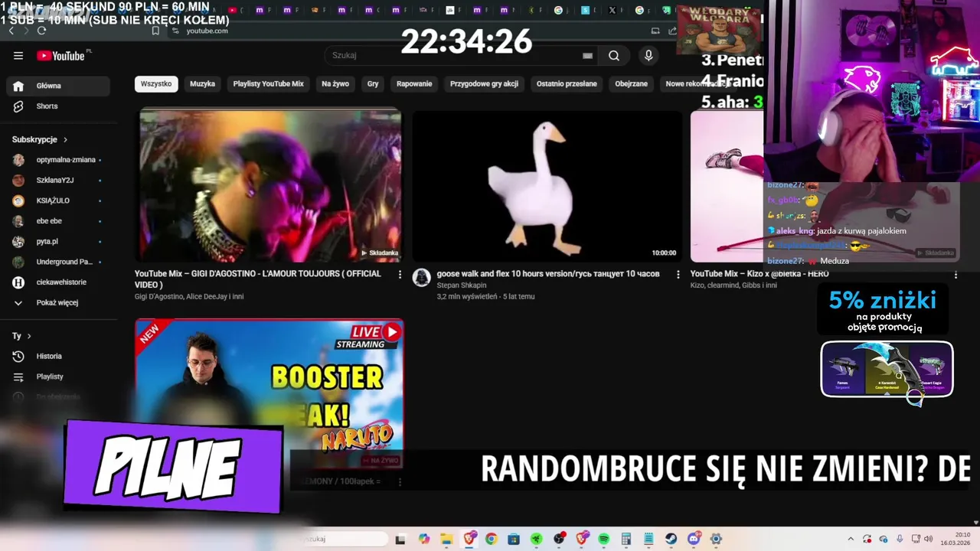The height and width of the screenshot is (551, 980).
Task: Click the YouTube logo
Action: click(x=61, y=55)
